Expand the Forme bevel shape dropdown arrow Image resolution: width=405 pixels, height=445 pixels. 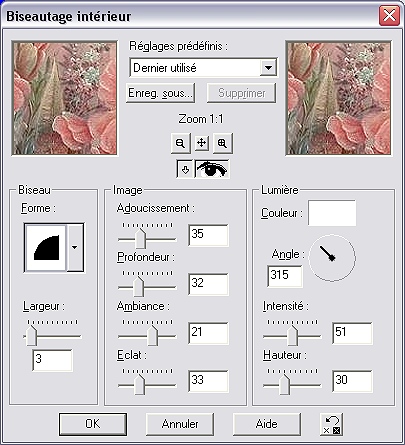(x=75, y=248)
